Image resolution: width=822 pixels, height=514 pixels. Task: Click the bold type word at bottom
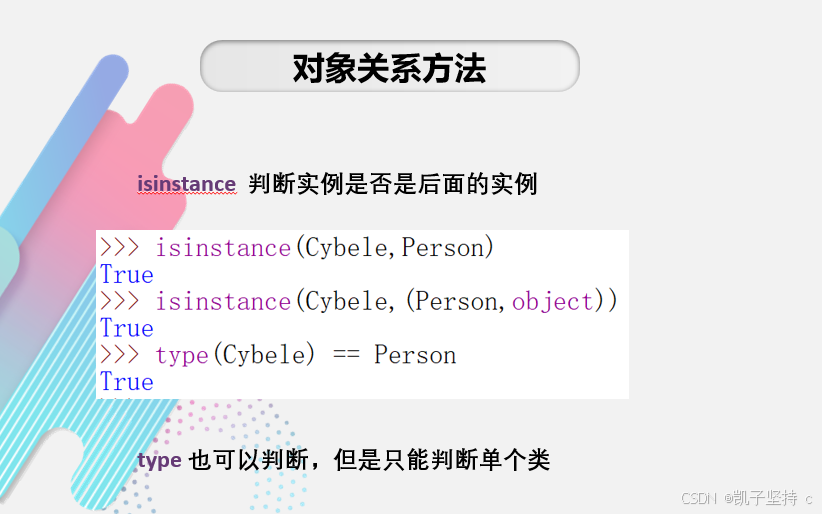pos(159,461)
